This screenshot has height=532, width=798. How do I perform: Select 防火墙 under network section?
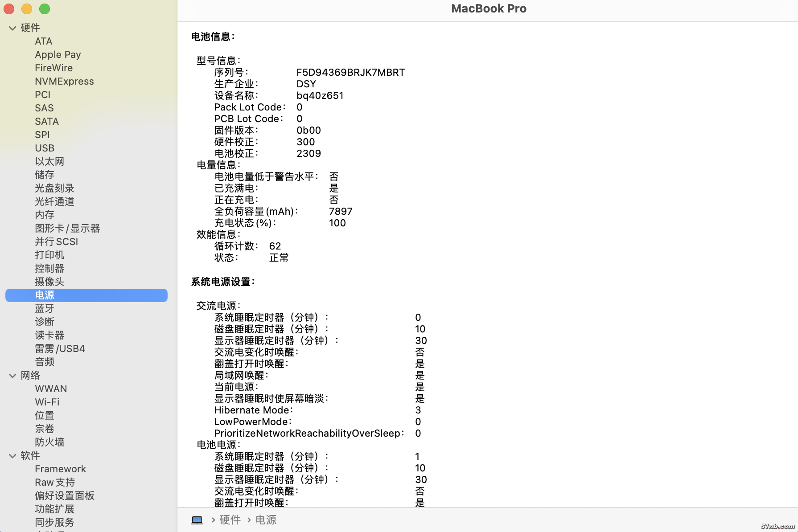tap(49, 442)
